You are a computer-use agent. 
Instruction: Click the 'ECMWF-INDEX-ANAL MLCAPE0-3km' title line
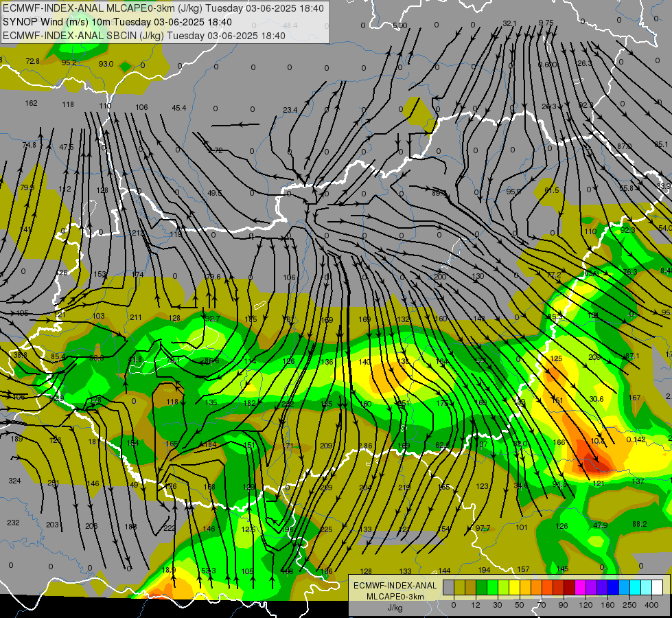pyautogui.click(x=163, y=8)
